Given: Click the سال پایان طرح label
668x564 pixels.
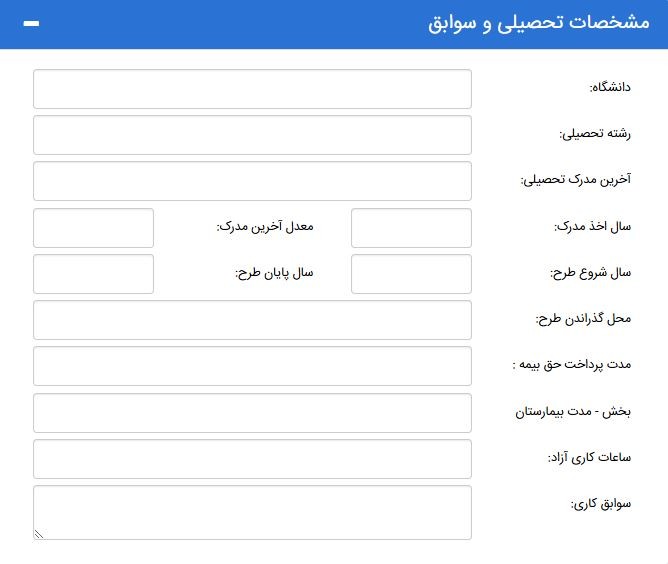Looking at the screenshot, I should pos(274,273).
